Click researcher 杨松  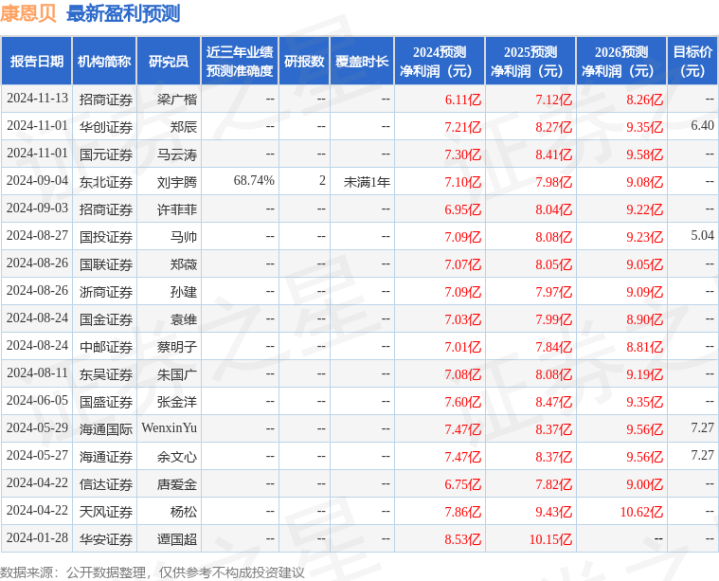click(x=183, y=512)
